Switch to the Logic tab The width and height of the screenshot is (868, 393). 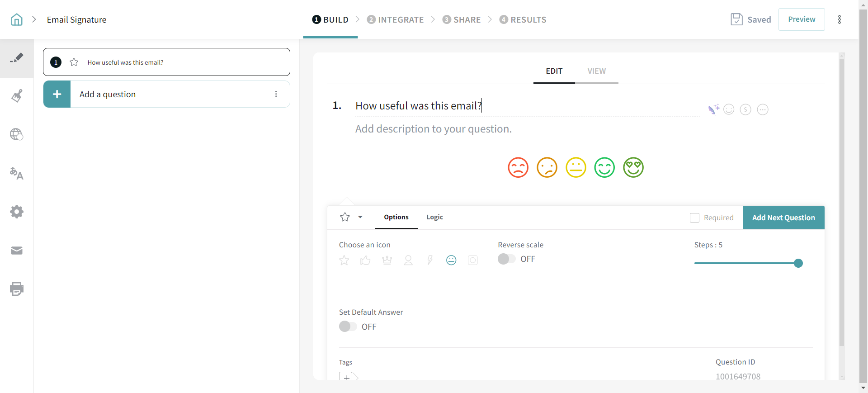[x=434, y=217]
